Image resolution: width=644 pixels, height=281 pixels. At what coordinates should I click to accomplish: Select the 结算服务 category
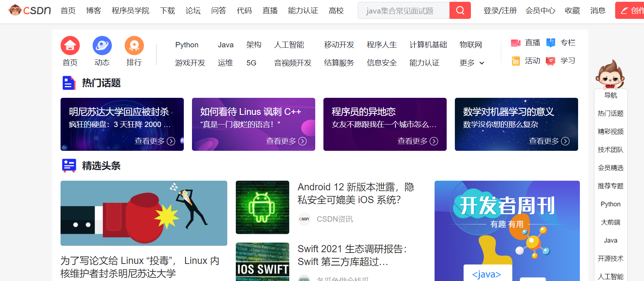click(x=339, y=63)
